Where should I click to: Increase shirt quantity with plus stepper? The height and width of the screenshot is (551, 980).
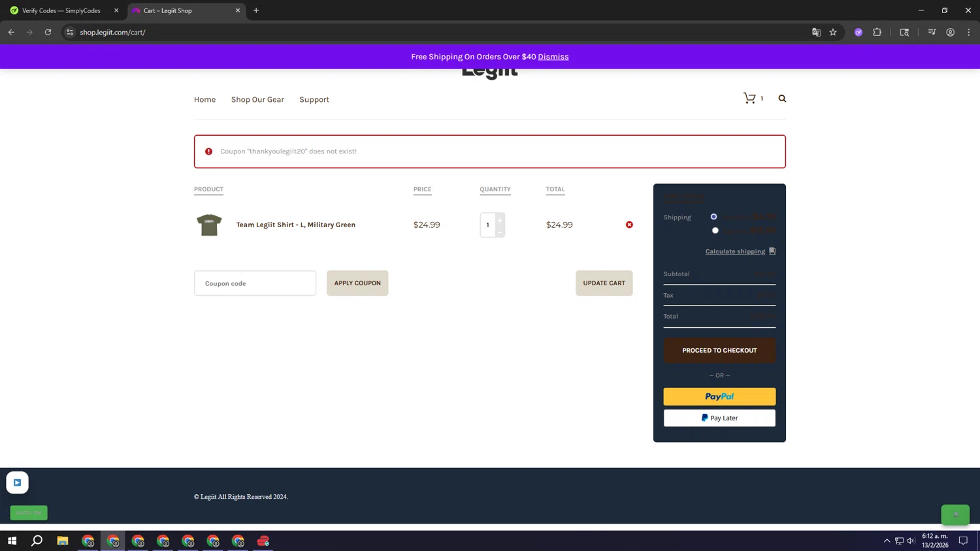[500, 220]
